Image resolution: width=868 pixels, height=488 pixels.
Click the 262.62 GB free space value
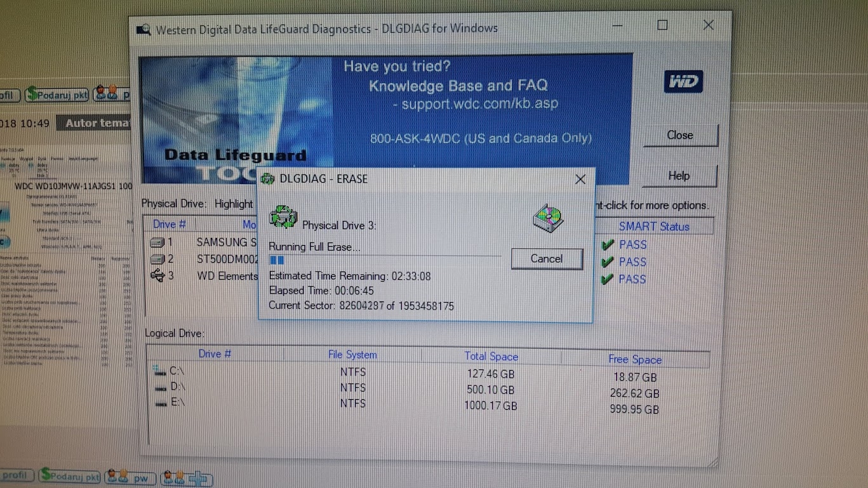tap(634, 393)
